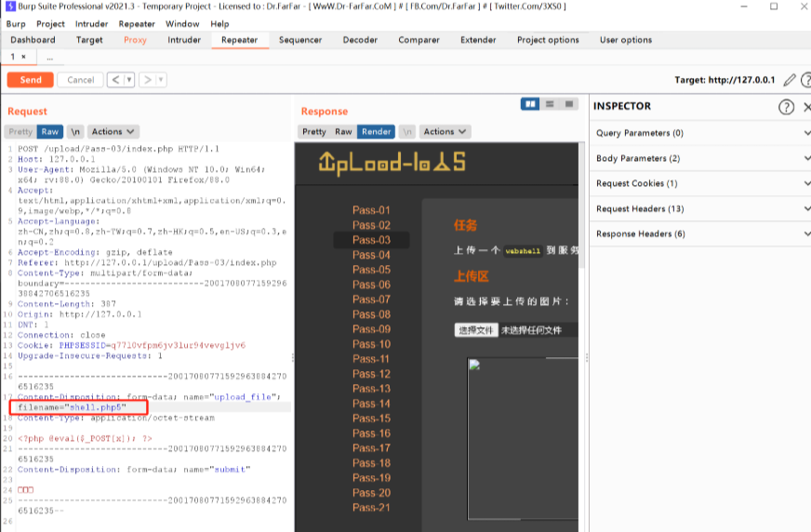Open back history dropdown arrow

click(x=129, y=80)
